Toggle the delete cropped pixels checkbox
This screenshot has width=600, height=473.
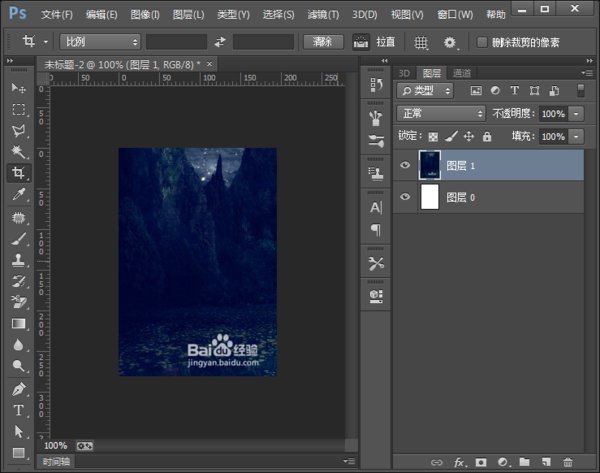482,42
